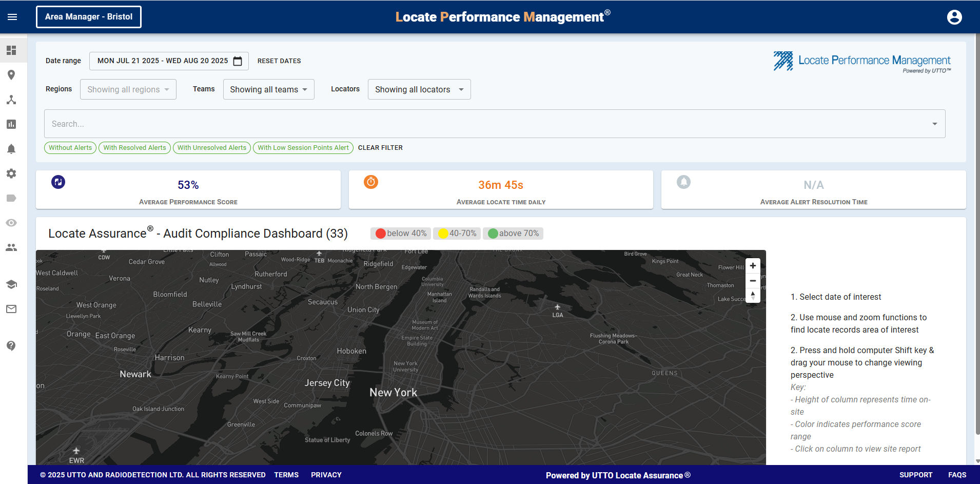The width and height of the screenshot is (980, 484).
Task: Expand the search box dropdown arrow
Action: point(935,124)
